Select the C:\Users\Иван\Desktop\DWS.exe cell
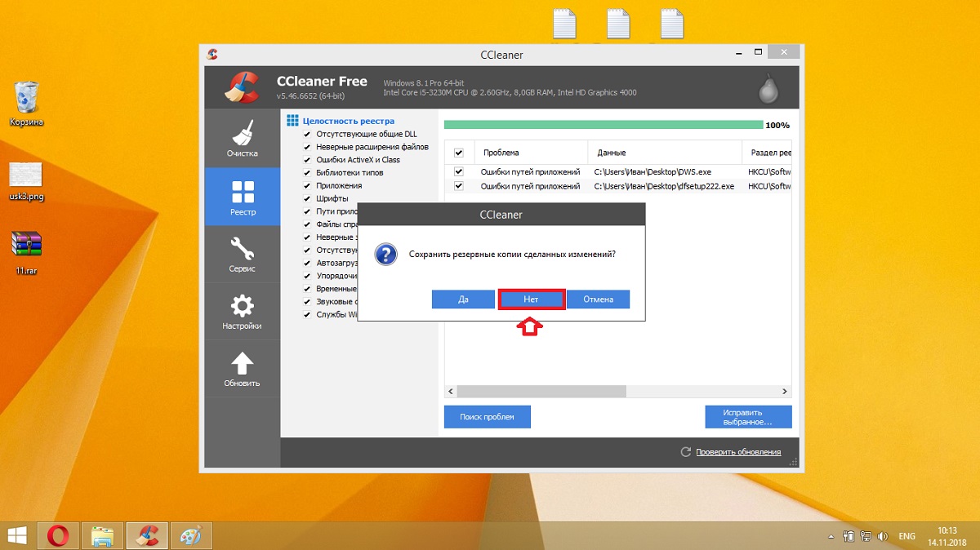This screenshot has height=550, width=980. point(653,172)
